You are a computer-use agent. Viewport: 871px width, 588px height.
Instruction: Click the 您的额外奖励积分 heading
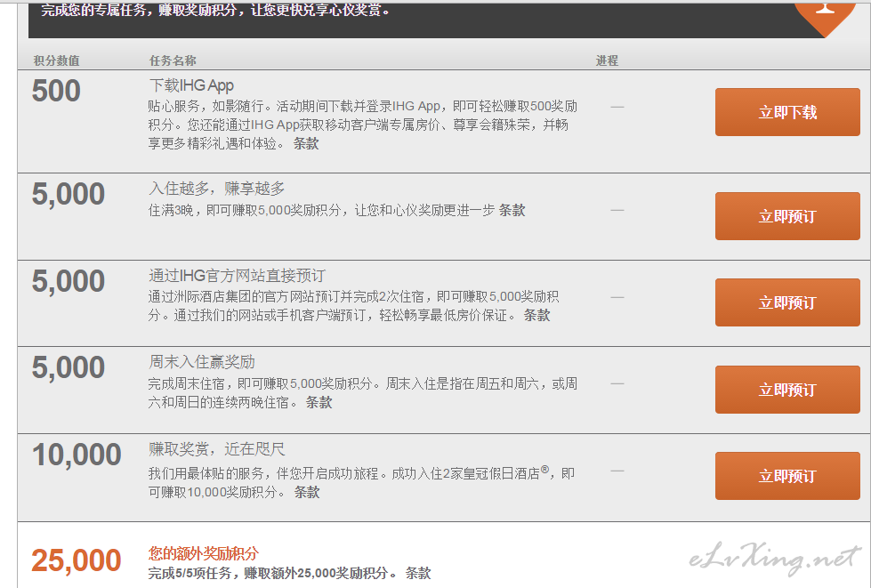[204, 553]
